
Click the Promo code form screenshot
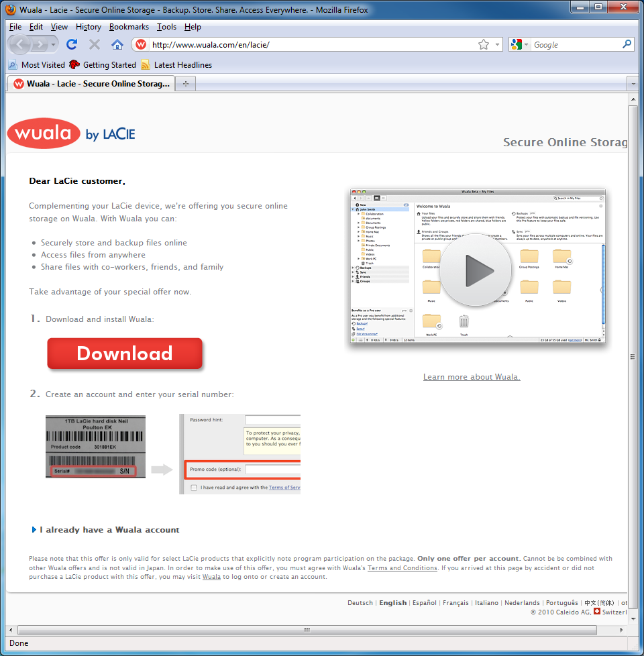click(239, 454)
